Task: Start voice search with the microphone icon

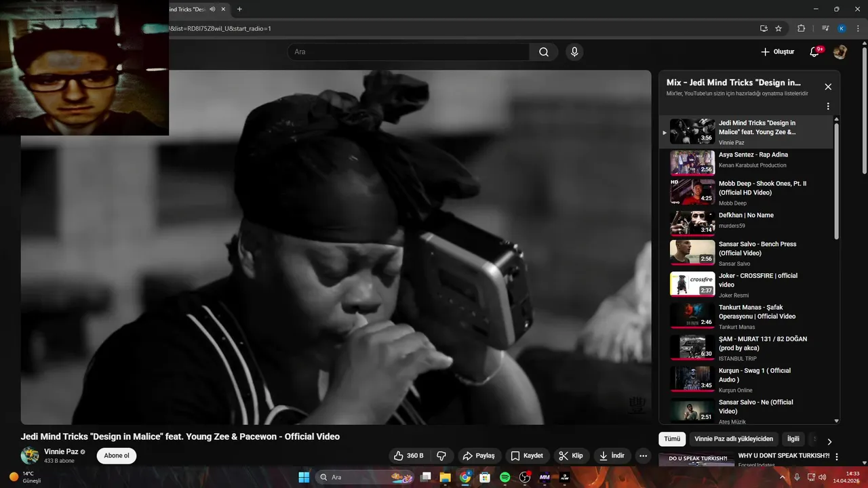Action: [574, 52]
